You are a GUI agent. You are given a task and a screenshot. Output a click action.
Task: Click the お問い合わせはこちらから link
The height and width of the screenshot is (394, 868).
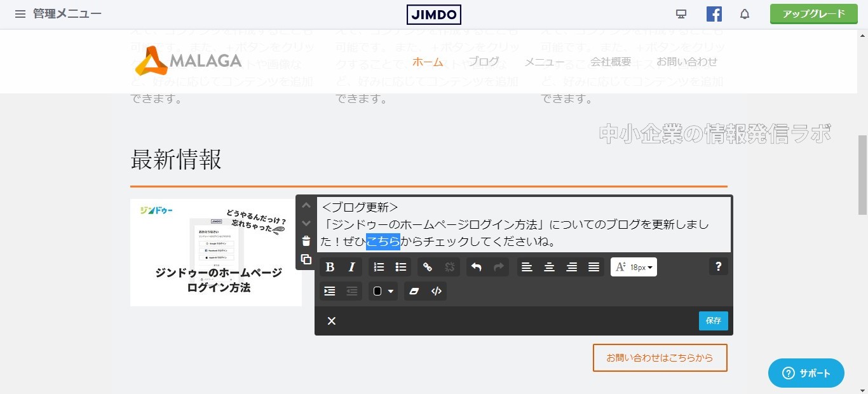point(660,358)
